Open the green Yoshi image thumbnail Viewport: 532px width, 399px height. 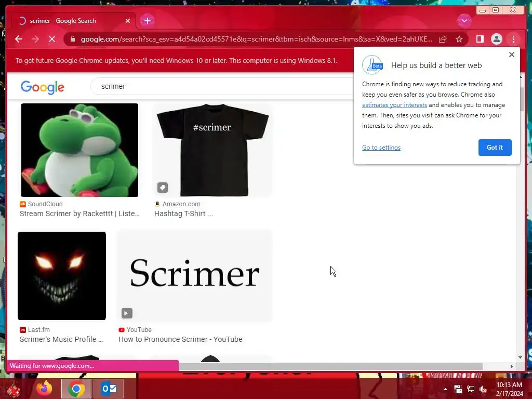coord(79,150)
